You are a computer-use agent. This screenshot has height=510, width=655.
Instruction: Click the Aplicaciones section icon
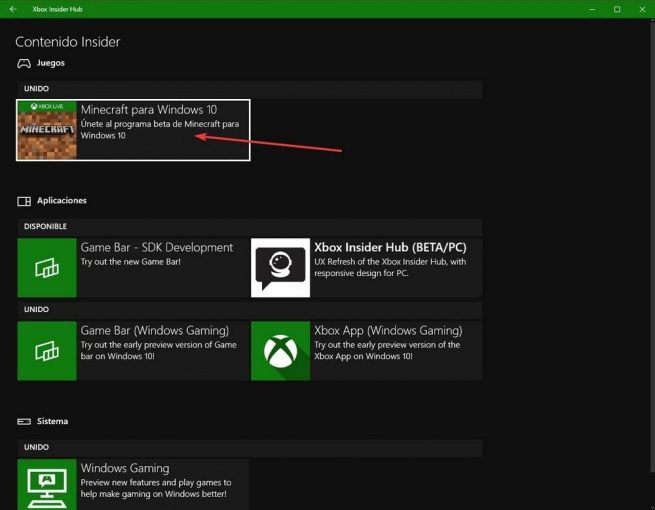[24, 201]
